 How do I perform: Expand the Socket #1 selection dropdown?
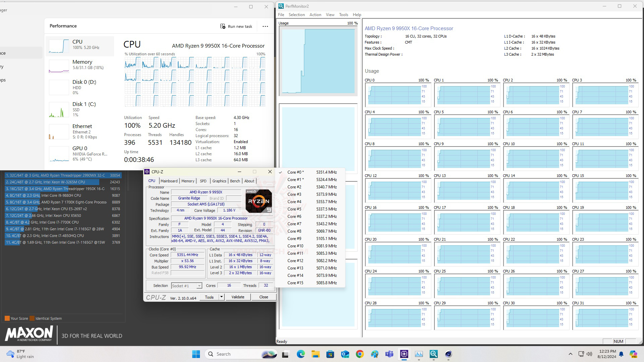[199, 286]
